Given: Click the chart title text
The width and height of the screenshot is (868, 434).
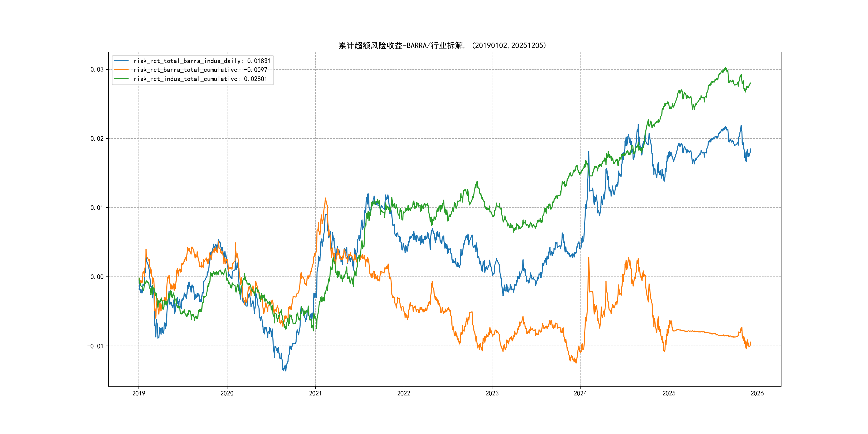Looking at the screenshot, I should [442, 46].
